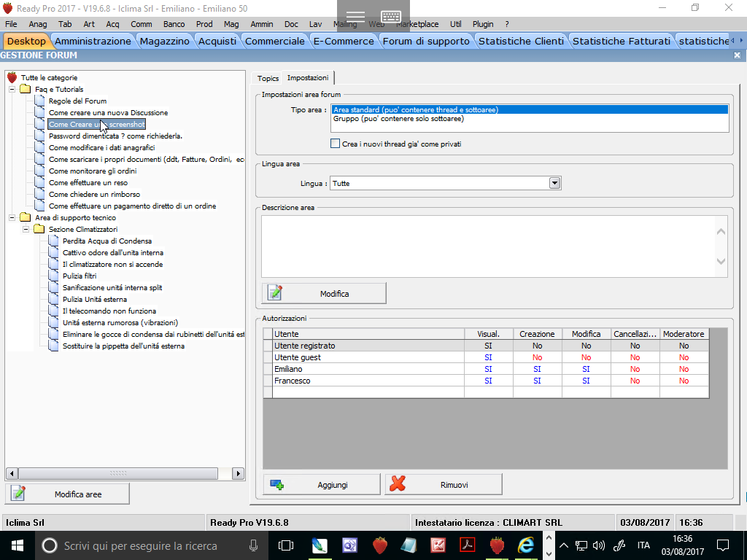
Task: Select topic Il telecomando non funziona
Action: click(x=109, y=311)
